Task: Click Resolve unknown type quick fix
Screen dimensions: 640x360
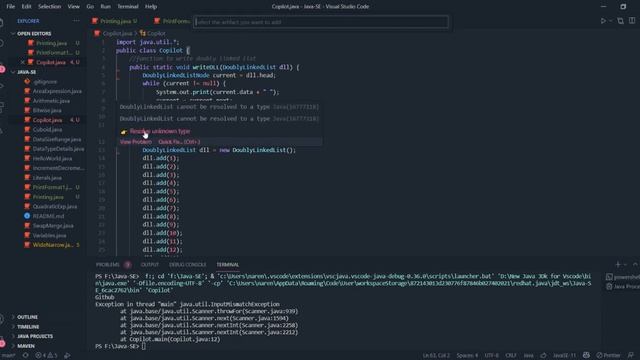Action: pos(160,131)
